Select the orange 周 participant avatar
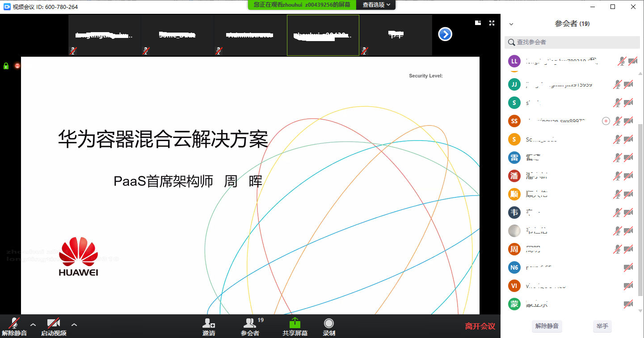 click(x=514, y=249)
